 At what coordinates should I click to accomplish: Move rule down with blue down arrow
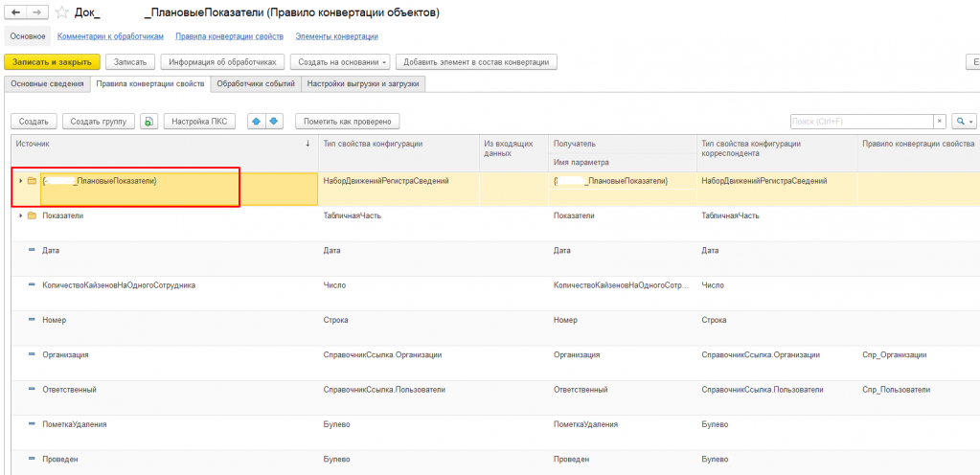(273, 122)
